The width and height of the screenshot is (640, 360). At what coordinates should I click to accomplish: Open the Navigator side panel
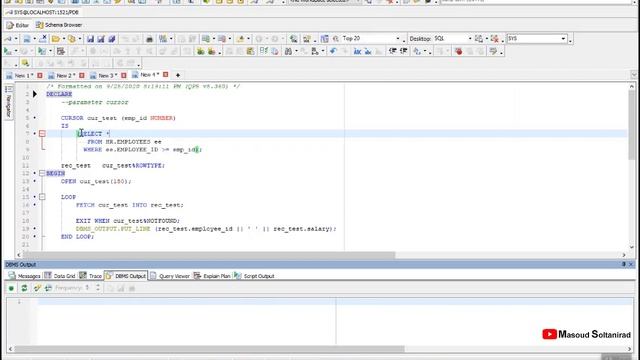point(9,101)
